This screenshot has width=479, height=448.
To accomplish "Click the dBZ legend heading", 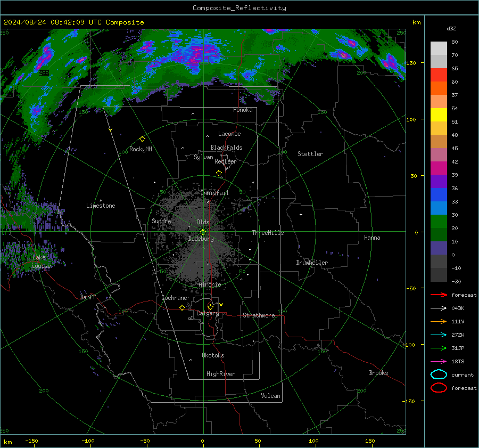I will coord(451,29).
